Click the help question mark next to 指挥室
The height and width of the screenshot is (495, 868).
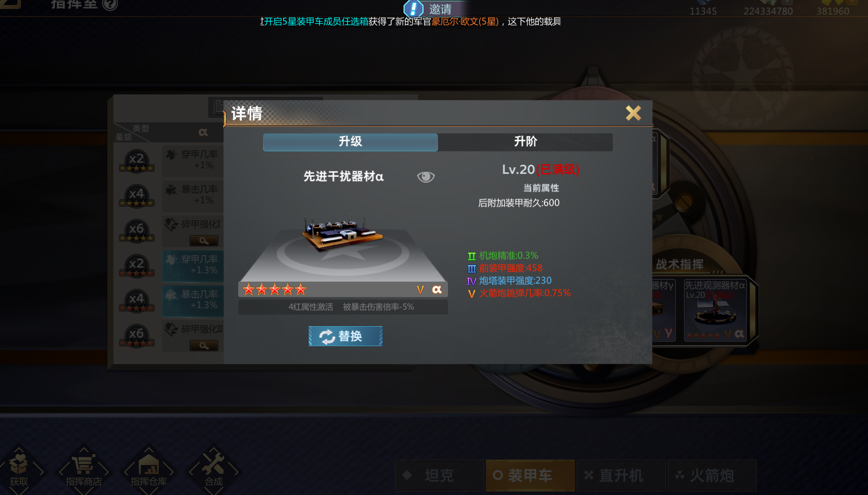tap(110, 4)
